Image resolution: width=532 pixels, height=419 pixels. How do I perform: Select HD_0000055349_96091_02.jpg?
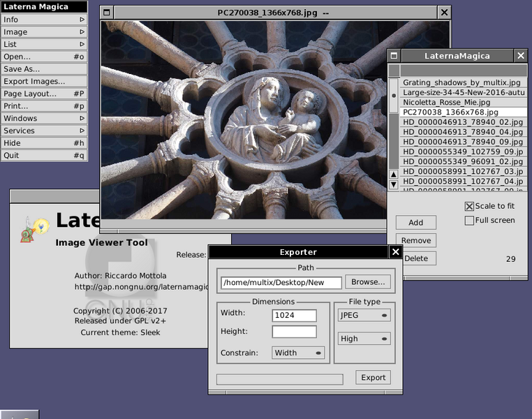tap(464, 161)
